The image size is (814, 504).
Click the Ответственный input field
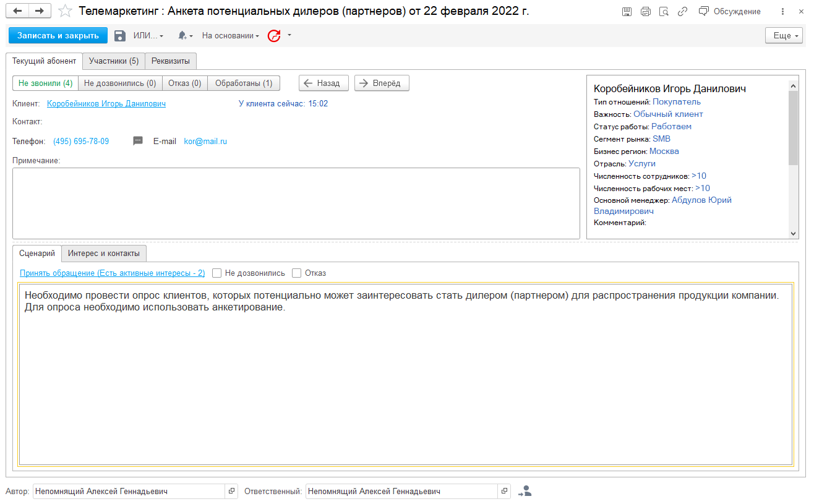(x=402, y=491)
